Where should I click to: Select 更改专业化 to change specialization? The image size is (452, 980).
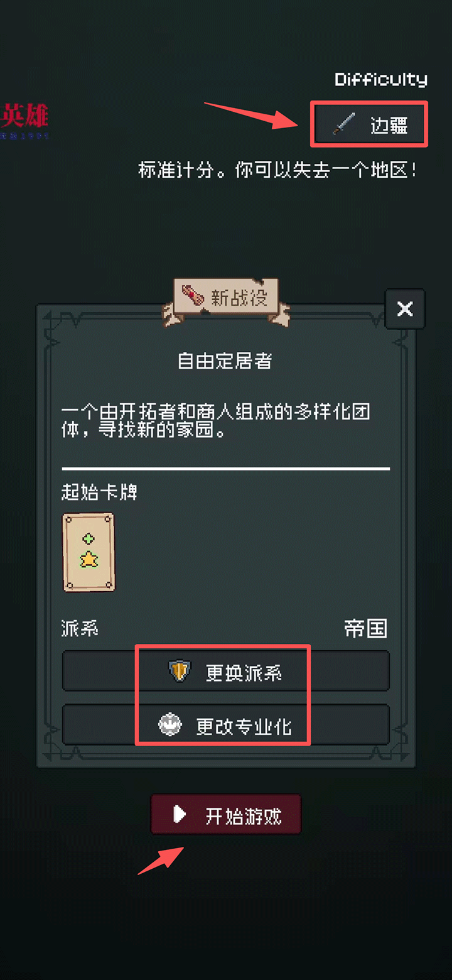[x=226, y=726]
